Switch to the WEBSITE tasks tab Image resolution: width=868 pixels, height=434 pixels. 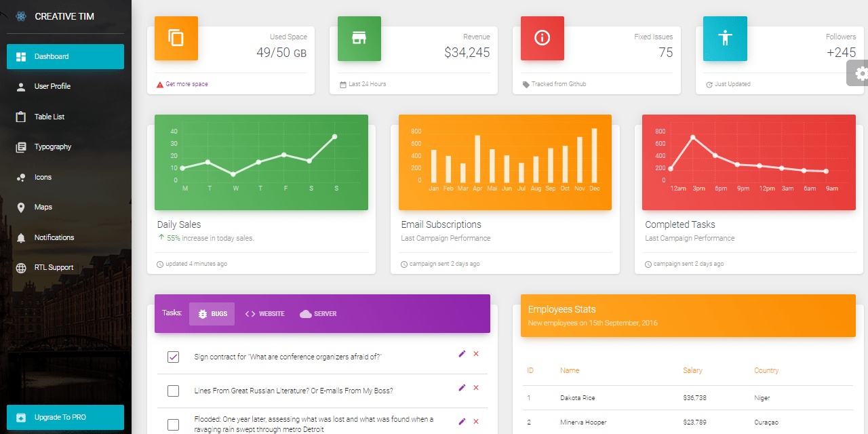(x=264, y=313)
